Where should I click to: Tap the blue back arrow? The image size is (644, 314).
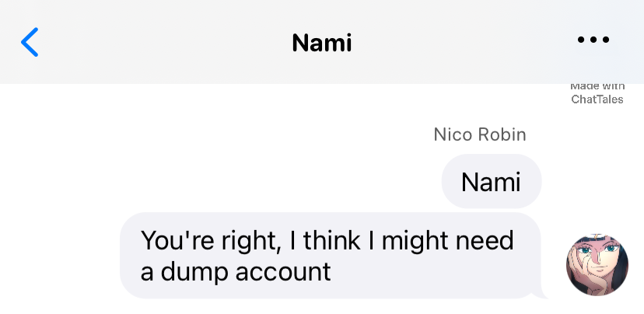pos(30,42)
